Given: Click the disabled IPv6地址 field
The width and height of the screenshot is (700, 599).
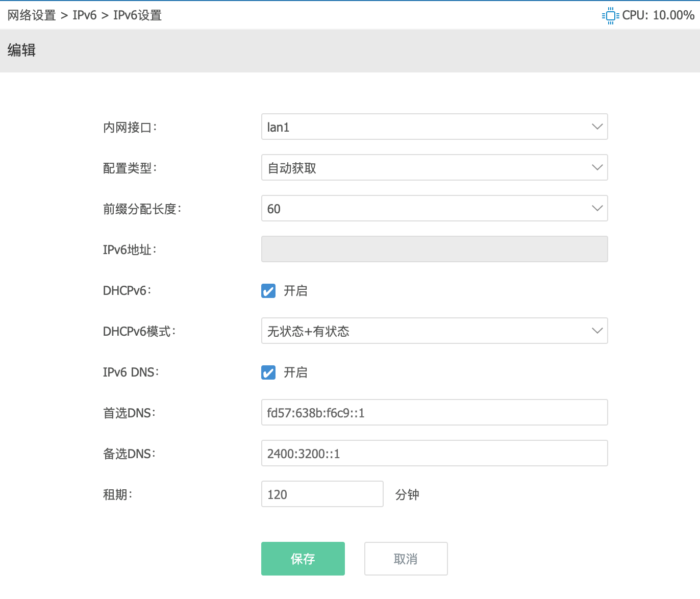Looking at the screenshot, I should (434, 249).
